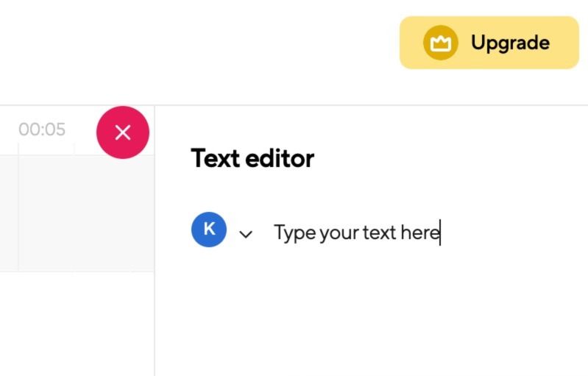Click the letter K inside the blue circle
Screen dimensions: 588x376
click(209, 229)
